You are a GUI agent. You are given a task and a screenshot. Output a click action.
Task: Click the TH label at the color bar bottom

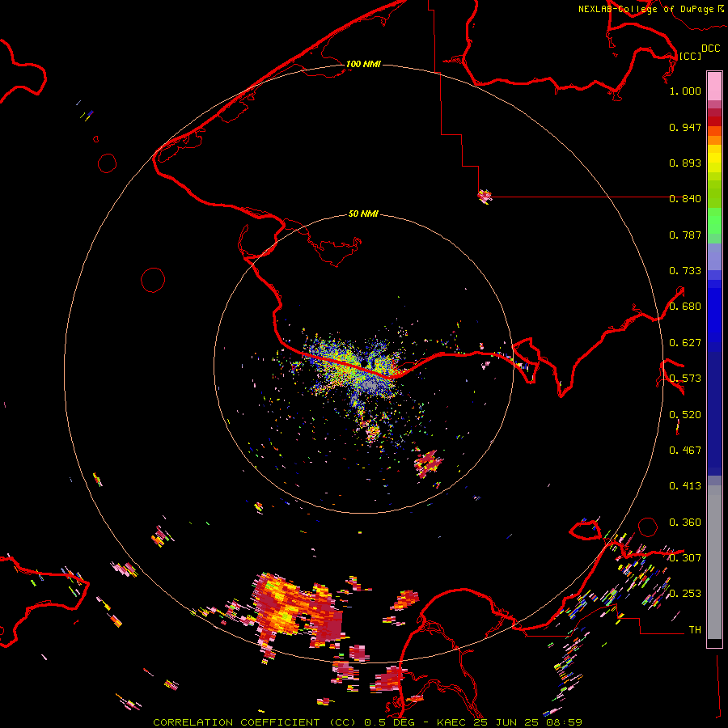tap(695, 630)
